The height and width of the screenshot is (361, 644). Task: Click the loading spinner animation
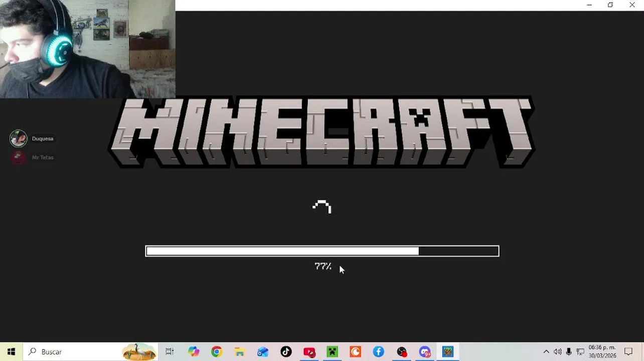pos(322,207)
